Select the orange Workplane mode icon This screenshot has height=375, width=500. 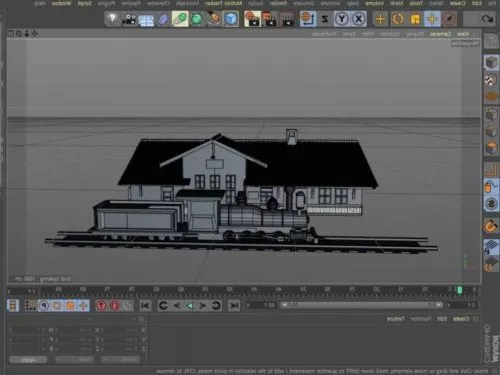coord(491,97)
